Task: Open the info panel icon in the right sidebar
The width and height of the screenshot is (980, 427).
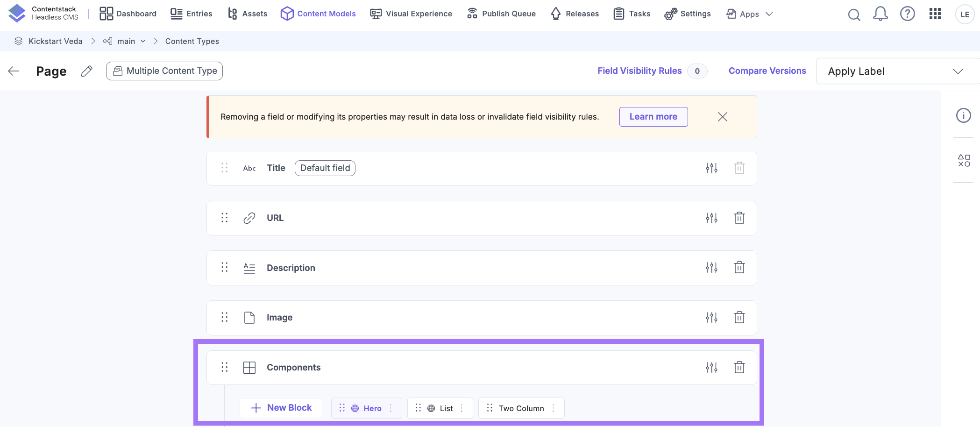Action: [964, 115]
